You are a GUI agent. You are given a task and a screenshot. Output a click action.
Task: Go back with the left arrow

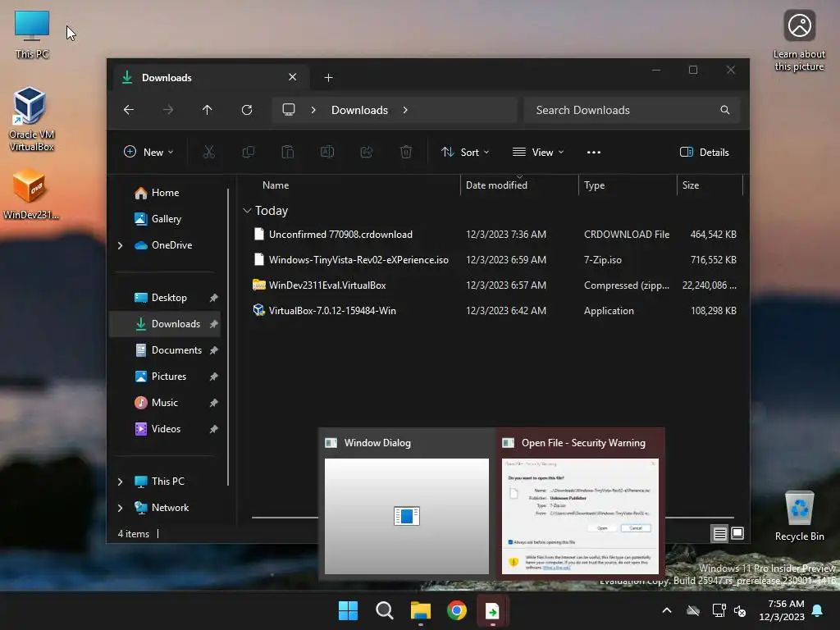pos(129,110)
